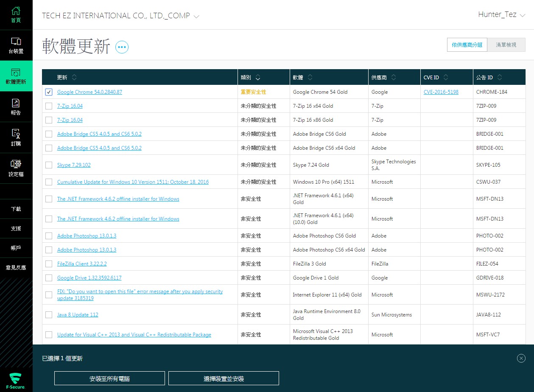Image resolution: width=534 pixels, height=392 pixels.
Task: Open the 設定檔 profiles icon
Action: pyautogui.click(x=16, y=164)
